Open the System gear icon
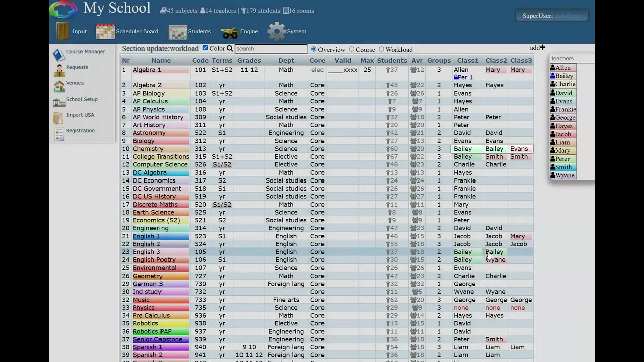644x362 pixels. tap(276, 31)
